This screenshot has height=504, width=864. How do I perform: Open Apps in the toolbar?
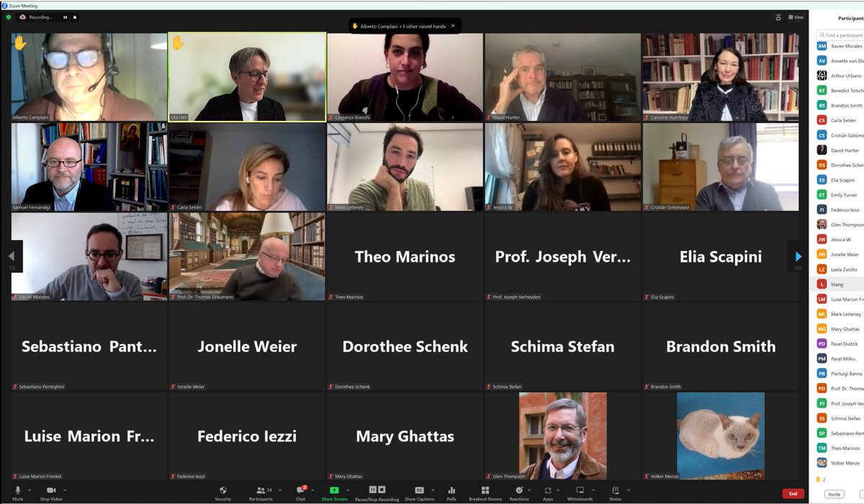(x=548, y=492)
